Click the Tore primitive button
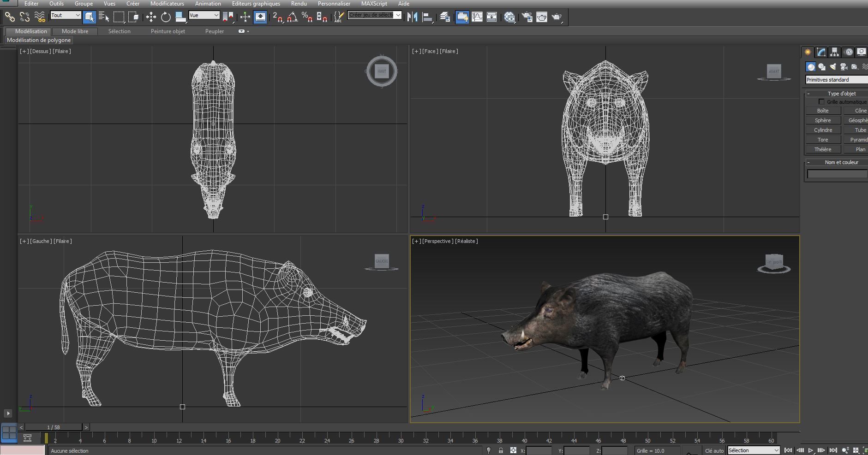The image size is (868, 455). 823,140
